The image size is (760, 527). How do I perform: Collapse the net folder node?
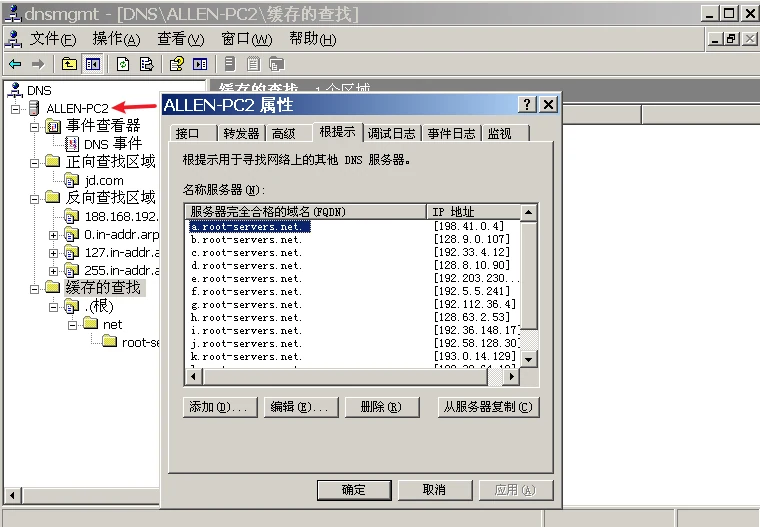72,325
